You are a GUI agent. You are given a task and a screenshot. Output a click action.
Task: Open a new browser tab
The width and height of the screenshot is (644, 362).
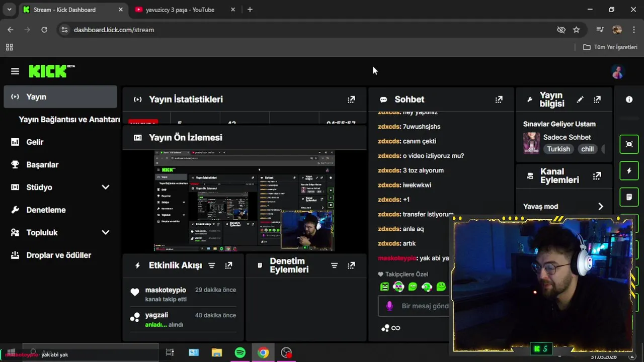[x=250, y=10]
